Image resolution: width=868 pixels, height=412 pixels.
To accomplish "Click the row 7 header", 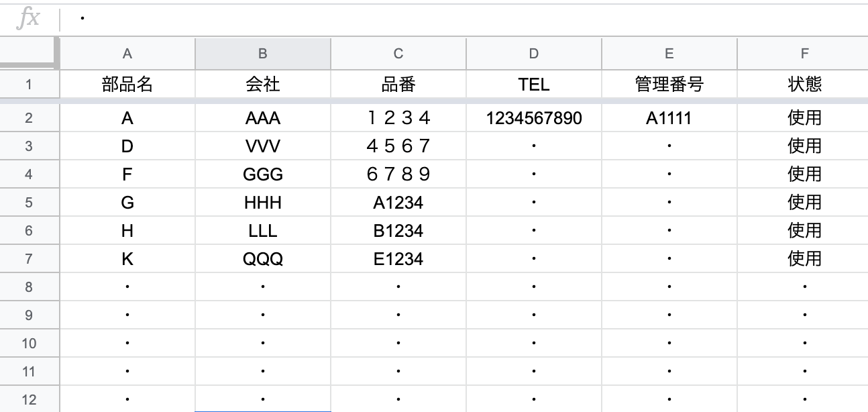I will [29, 259].
